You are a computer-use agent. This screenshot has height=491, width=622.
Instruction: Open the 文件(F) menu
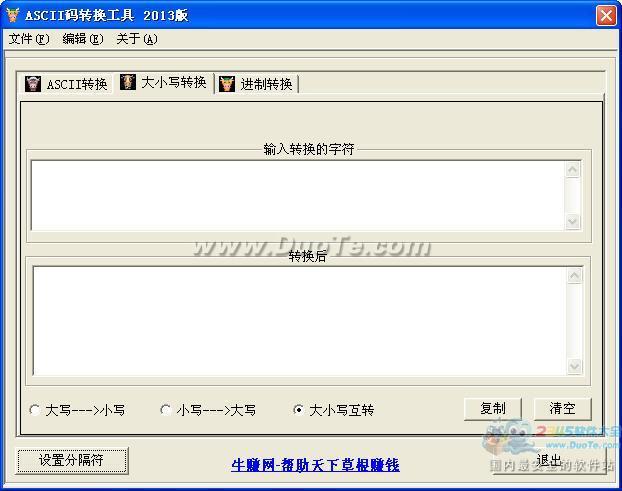pos(28,39)
